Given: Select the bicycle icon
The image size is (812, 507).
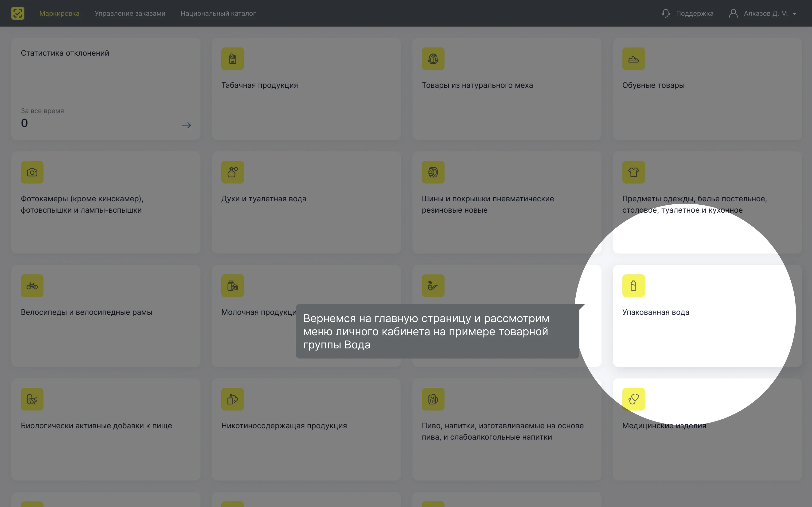Looking at the screenshot, I should click(x=32, y=286).
